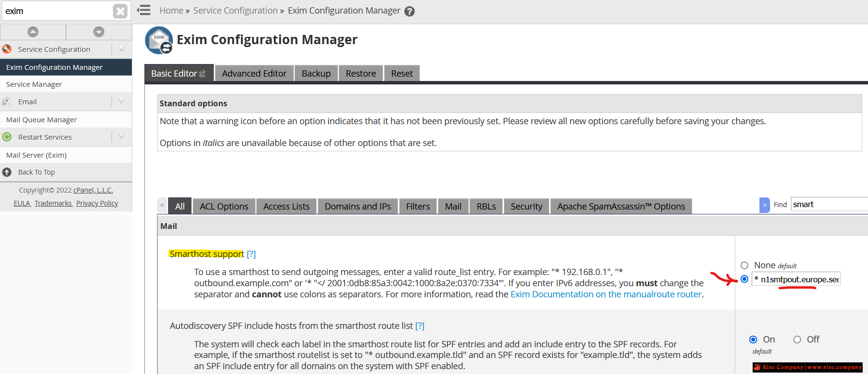Open Smarthost support [?] help link
The image size is (868, 374).
251,254
